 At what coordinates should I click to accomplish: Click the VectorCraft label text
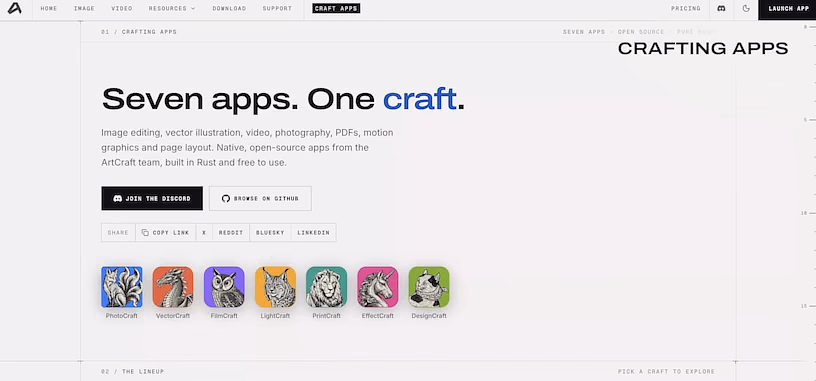tap(173, 316)
